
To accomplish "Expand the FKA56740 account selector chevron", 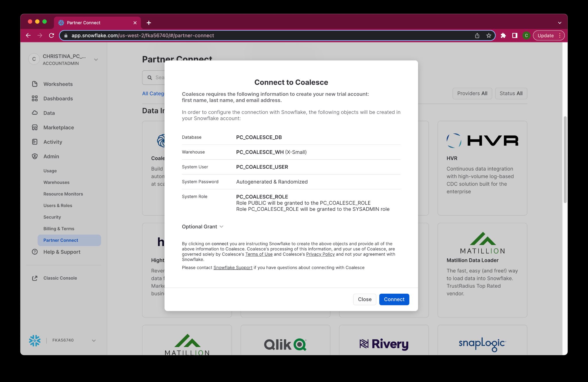I will click(94, 340).
